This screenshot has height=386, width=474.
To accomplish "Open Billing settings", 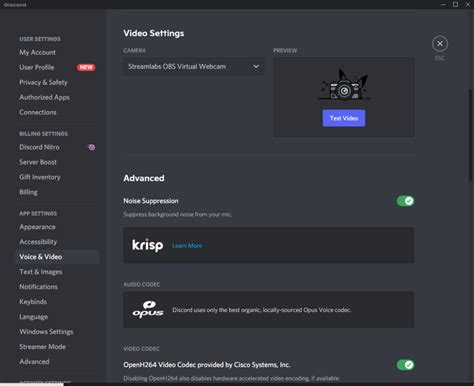I will tap(29, 192).
